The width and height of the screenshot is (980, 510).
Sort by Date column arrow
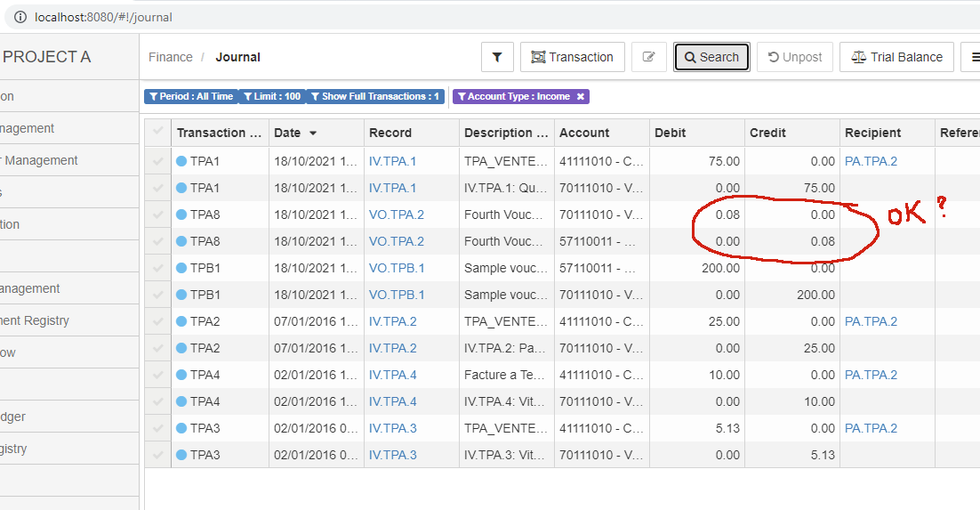[x=313, y=134]
